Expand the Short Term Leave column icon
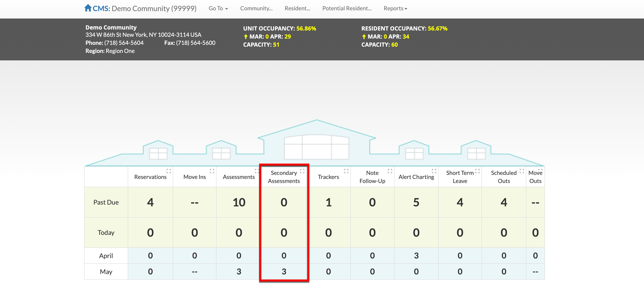Viewport: 644px width, 290px height. [477, 171]
